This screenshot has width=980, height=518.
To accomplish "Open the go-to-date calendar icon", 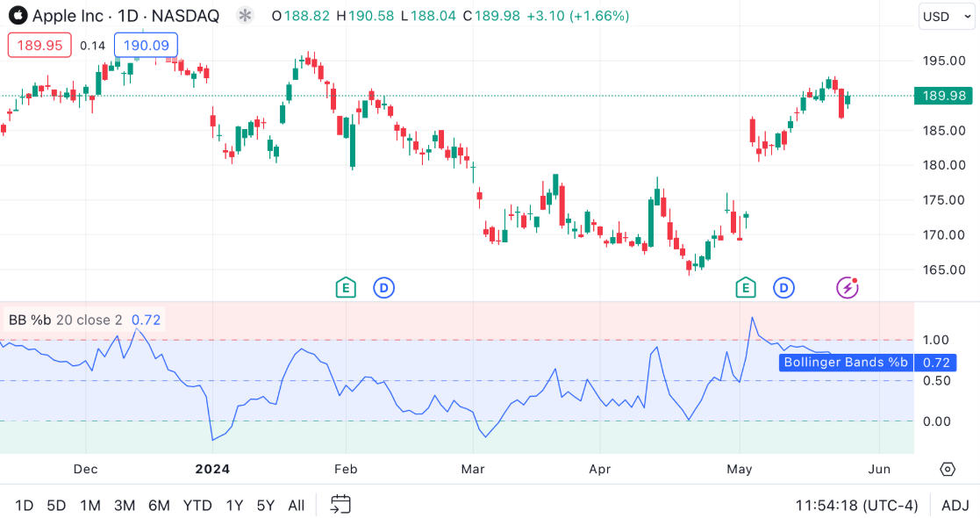I will point(340,504).
